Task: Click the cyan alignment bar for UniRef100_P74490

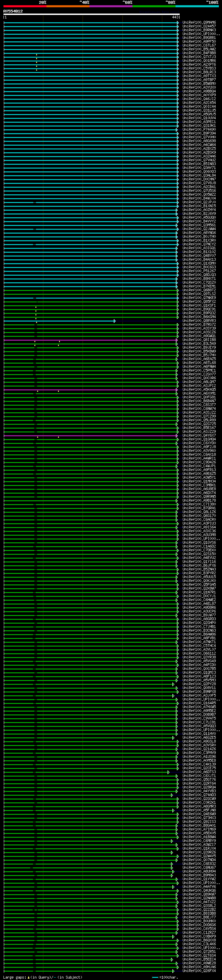Action: click(90, 130)
